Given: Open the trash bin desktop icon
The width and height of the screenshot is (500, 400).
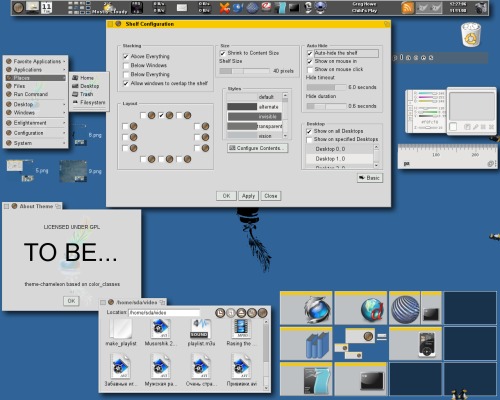Looking at the screenshot, I should coord(471,34).
